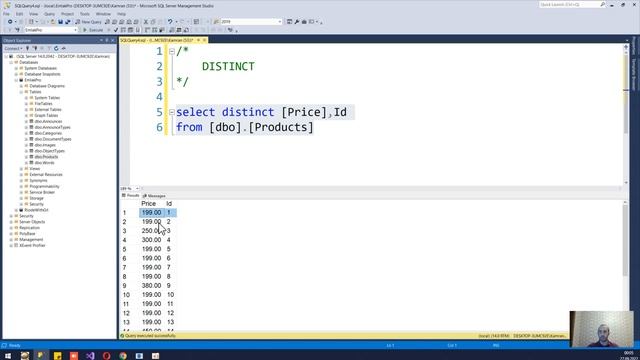Close the SQLQuery4.sql document tab
The height and width of the screenshot is (360, 640).
(204, 40)
